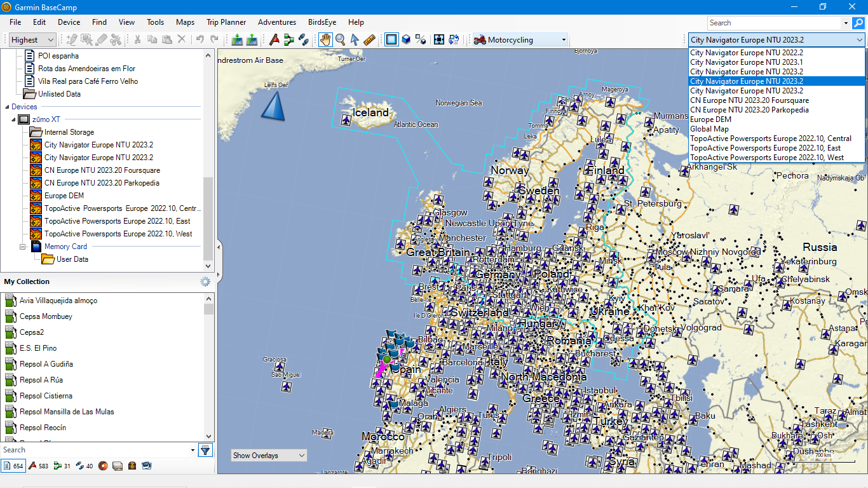Select the New Waypoint flag tool

[275, 39]
